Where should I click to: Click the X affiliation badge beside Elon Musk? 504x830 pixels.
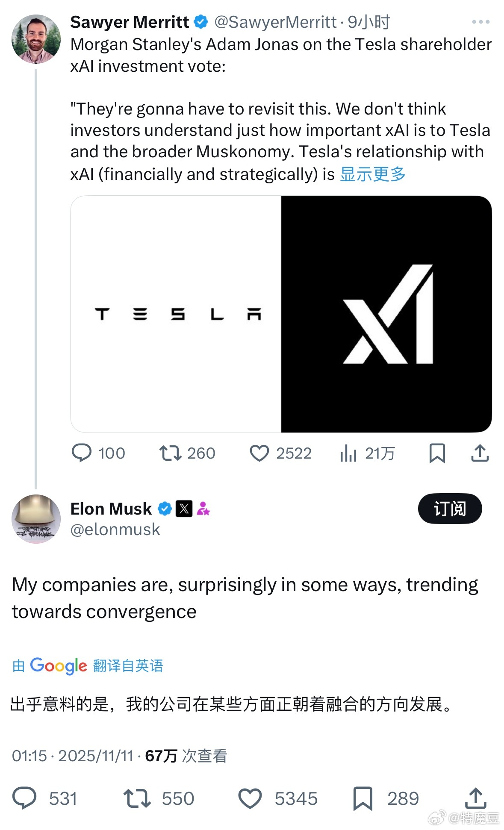coord(184,509)
